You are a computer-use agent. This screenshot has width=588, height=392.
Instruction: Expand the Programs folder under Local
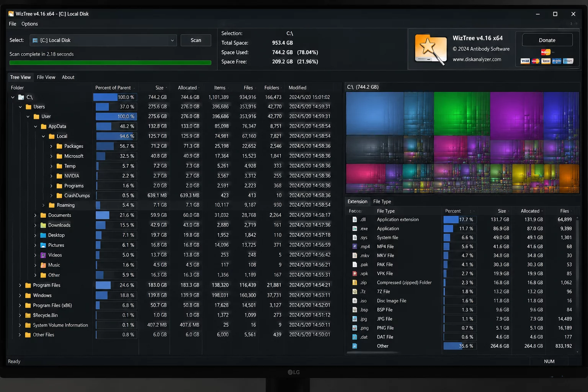(51, 186)
